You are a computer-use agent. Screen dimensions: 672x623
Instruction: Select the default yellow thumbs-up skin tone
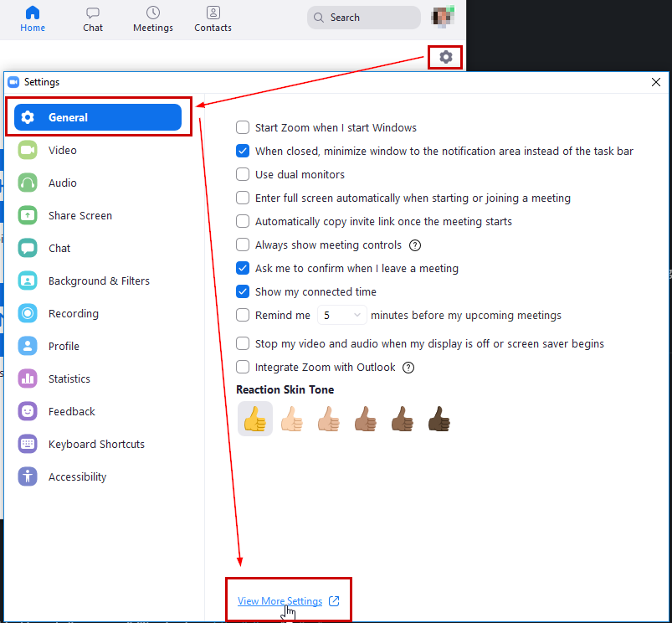[x=255, y=419]
